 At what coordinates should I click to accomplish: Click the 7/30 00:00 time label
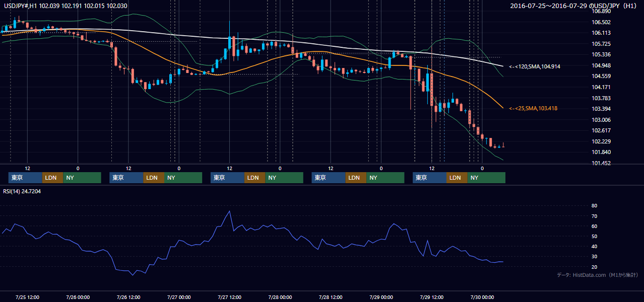pyautogui.click(x=482, y=297)
